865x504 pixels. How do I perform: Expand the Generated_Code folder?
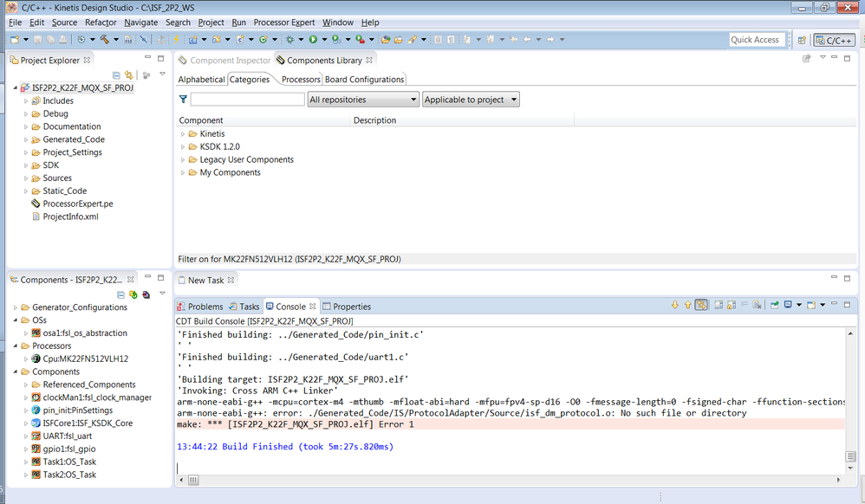(26, 139)
